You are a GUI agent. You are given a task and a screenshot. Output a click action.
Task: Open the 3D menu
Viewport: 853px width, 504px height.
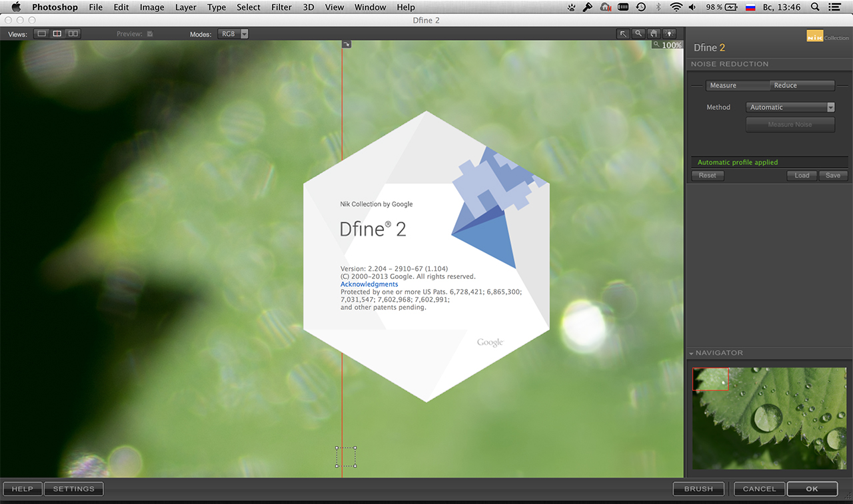point(308,7)
